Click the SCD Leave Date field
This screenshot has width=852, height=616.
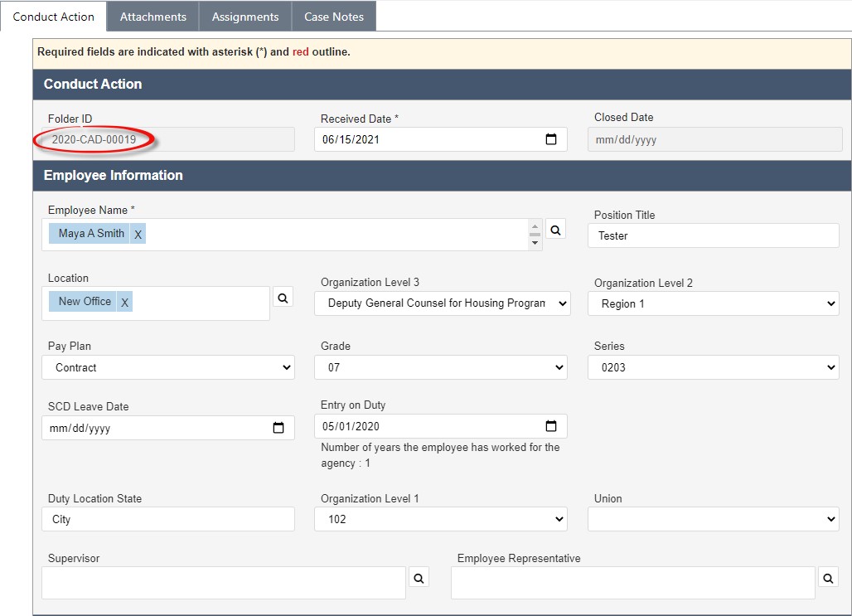point(168,428)
